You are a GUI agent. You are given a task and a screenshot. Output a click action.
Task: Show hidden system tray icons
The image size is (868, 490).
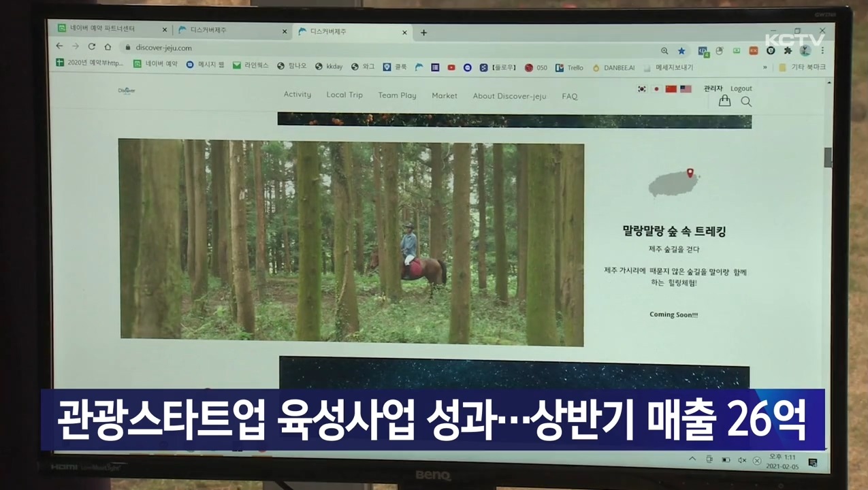(692, 459)
